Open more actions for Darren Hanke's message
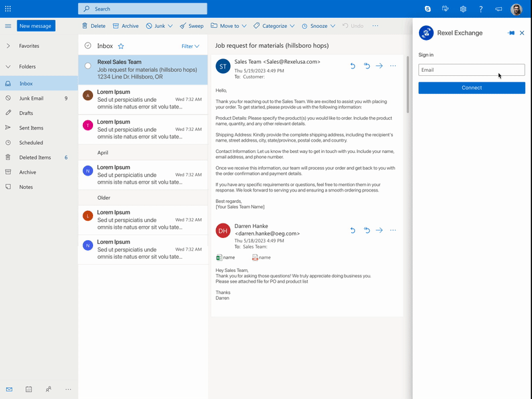Image resolution: width=532 pixels, height=399 pixels. tap(393, 230)
